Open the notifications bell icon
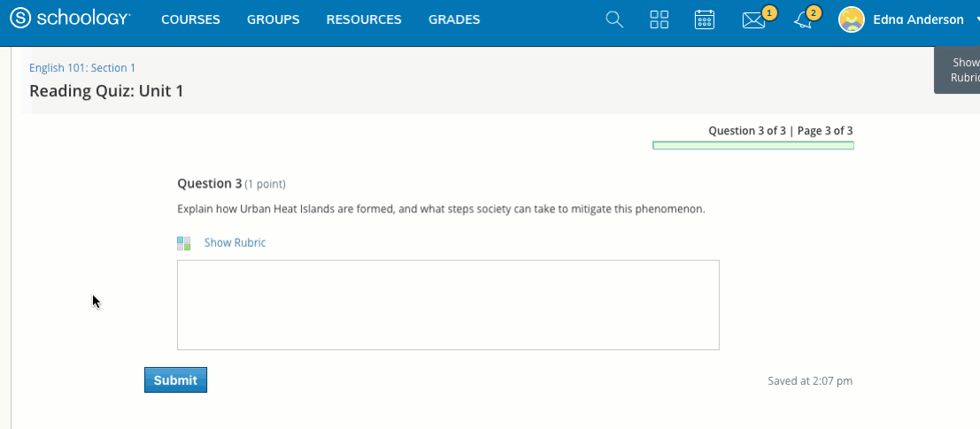Image resolution: width=980 pixels, height=429 pixels. pyautogui.click(x=803, y=20)
